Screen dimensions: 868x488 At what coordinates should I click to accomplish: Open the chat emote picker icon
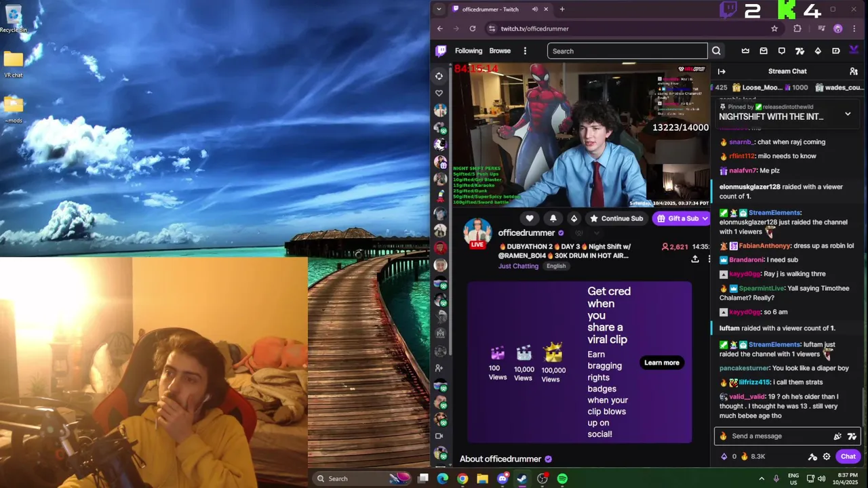(x=837, y=436)
